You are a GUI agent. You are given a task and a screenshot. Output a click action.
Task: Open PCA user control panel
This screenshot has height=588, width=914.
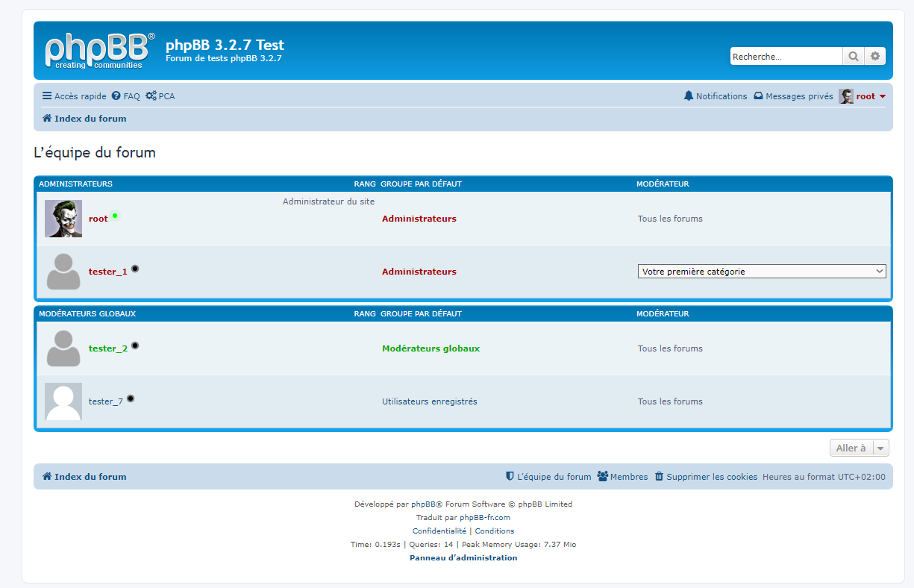160,96
